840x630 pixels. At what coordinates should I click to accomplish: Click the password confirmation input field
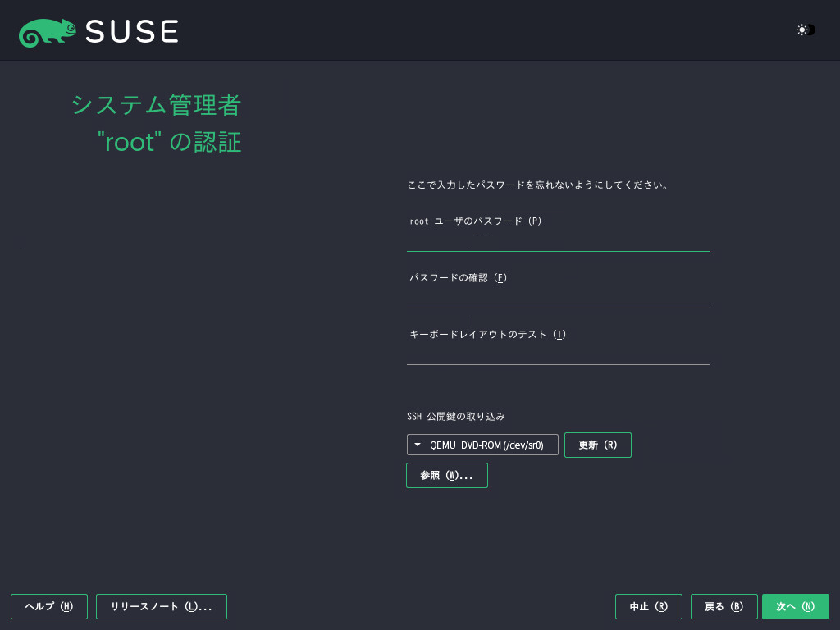point(558,297)
